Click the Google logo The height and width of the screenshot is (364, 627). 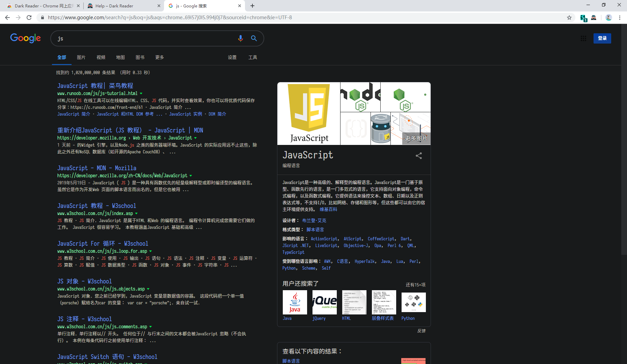tap(25, 38)
